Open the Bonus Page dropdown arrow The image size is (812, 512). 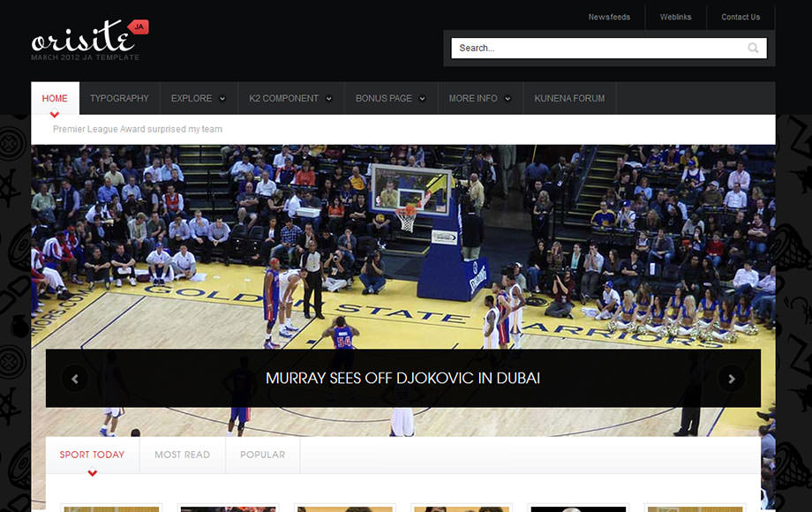tap(423, 99)
